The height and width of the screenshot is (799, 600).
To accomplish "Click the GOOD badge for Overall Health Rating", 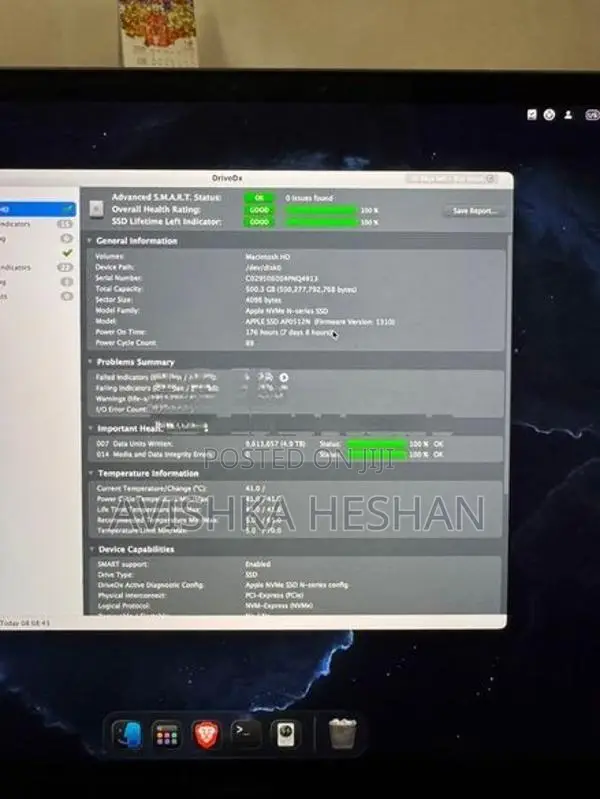I will point(259,210).
